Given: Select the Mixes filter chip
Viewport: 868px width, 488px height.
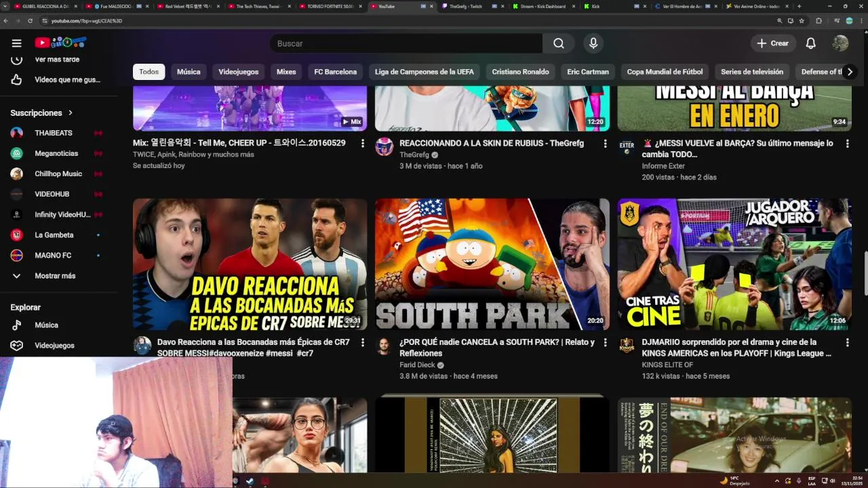Looking at the screenshot, I should pyautogui.click(x=286, y=72).
